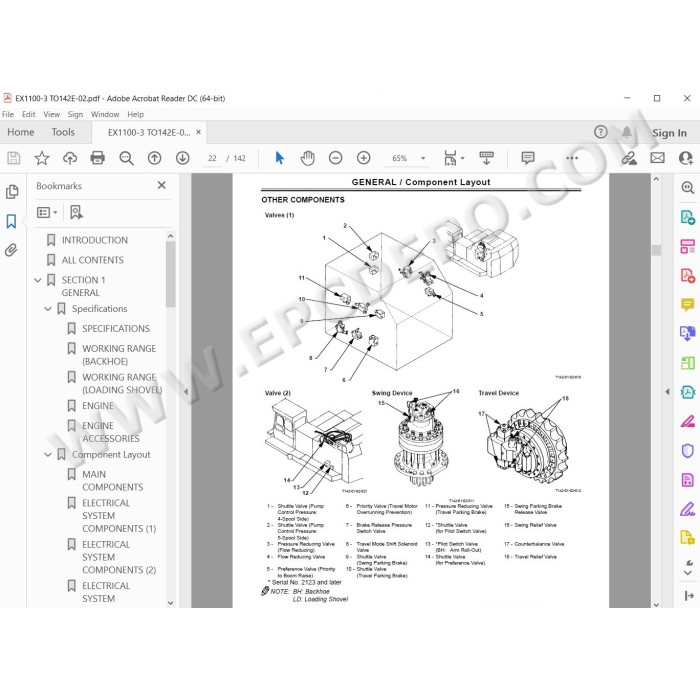Activate the Hand pan tool
This screenshot has width=700, height=700.
coord(308,158)
